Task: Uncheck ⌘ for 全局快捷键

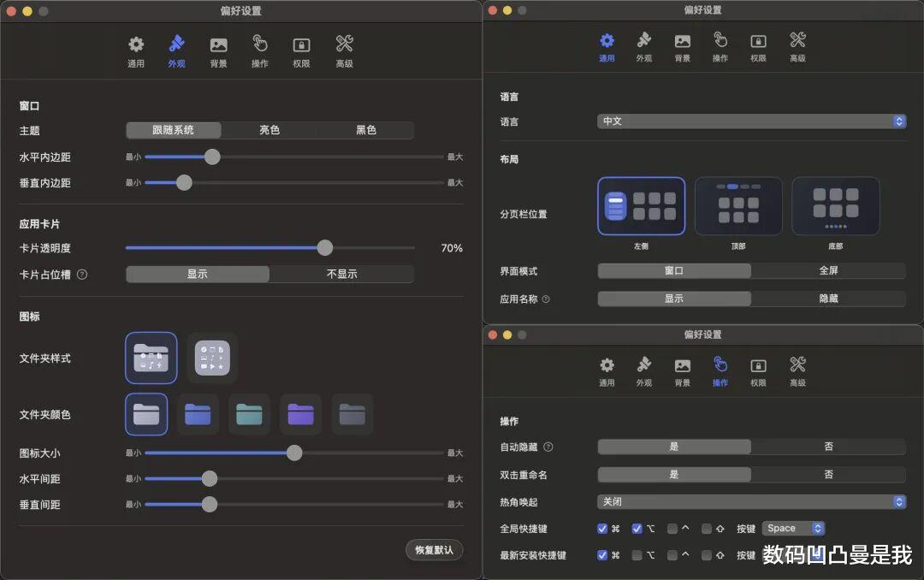Action: tap(602, 529)
